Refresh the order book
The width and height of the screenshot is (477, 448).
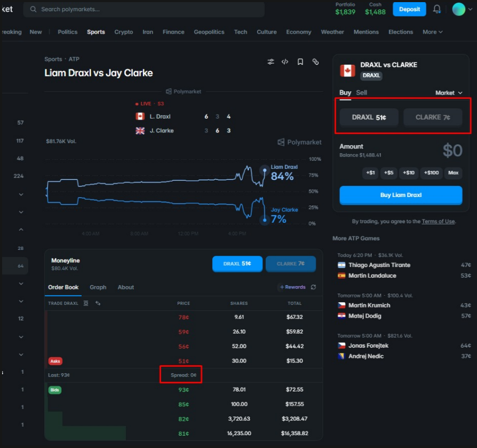[x=313, y=287]
